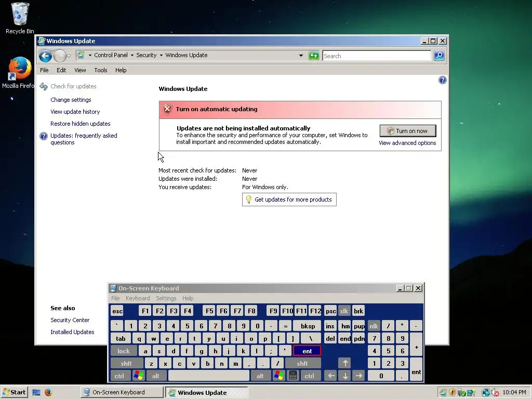
Task: Click the psc key
Action: click(330, 311)
